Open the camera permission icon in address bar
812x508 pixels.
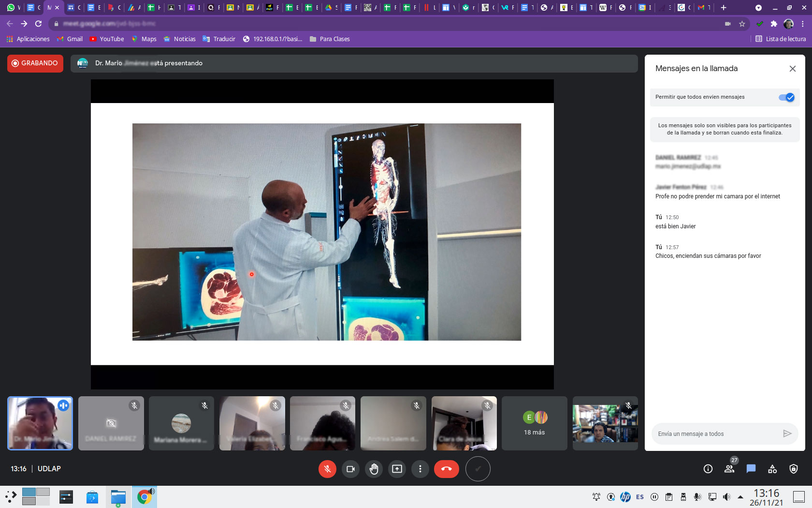[x=728, y=24]
